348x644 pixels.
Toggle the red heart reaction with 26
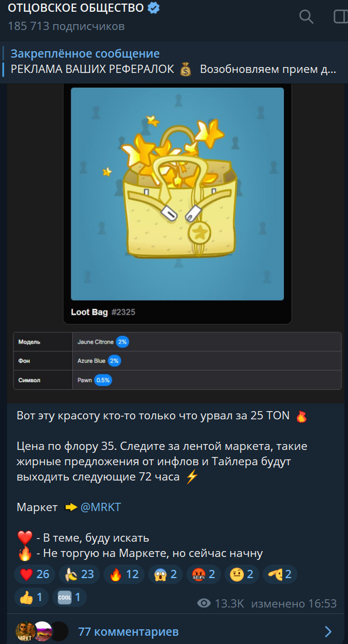click(35, 574)
